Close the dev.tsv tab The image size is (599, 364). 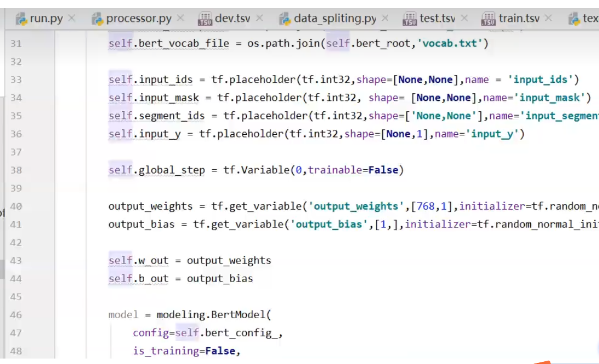click(x=259, y=18)
